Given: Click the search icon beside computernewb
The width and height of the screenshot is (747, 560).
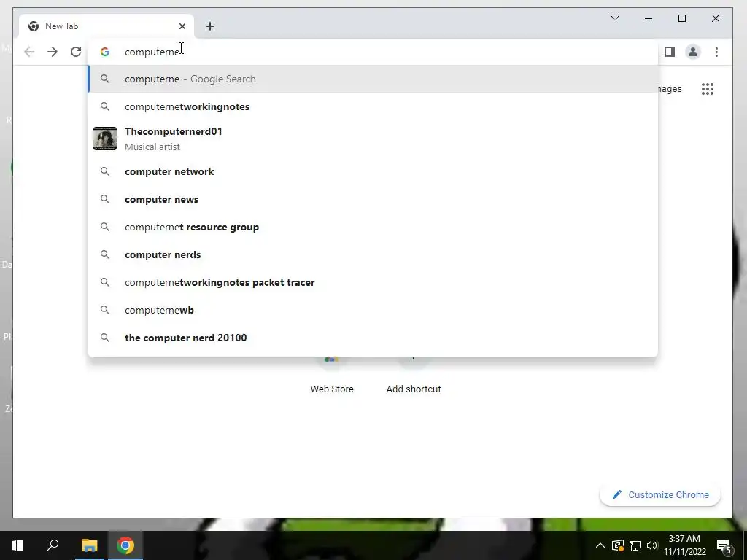Looking at the screenshot, I should coord(105,309).
